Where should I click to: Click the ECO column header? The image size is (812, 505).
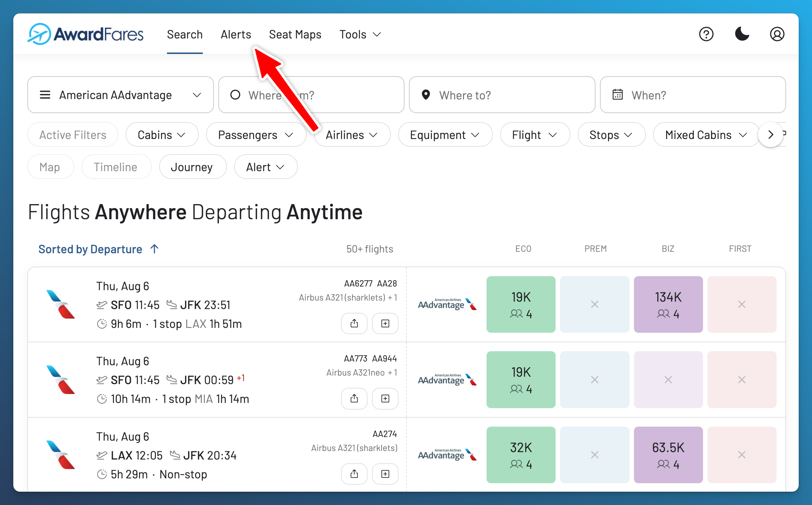[x=523, y=249]
